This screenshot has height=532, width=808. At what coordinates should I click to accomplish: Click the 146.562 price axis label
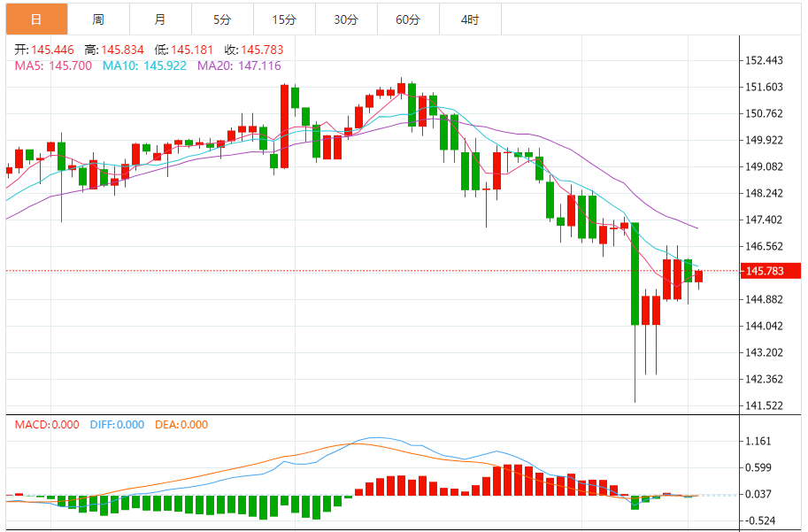coord(765,246)
